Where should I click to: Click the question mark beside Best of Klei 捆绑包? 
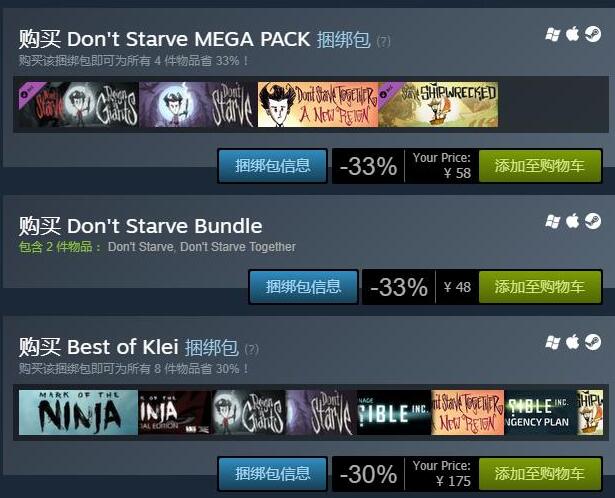251,349
